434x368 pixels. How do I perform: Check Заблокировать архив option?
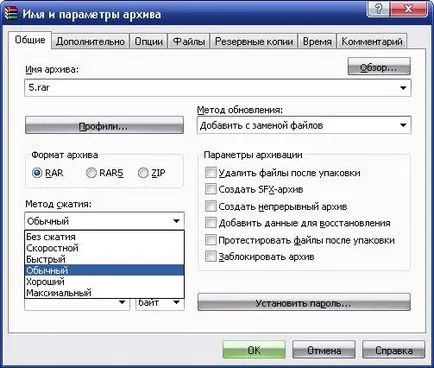(211, 256)
